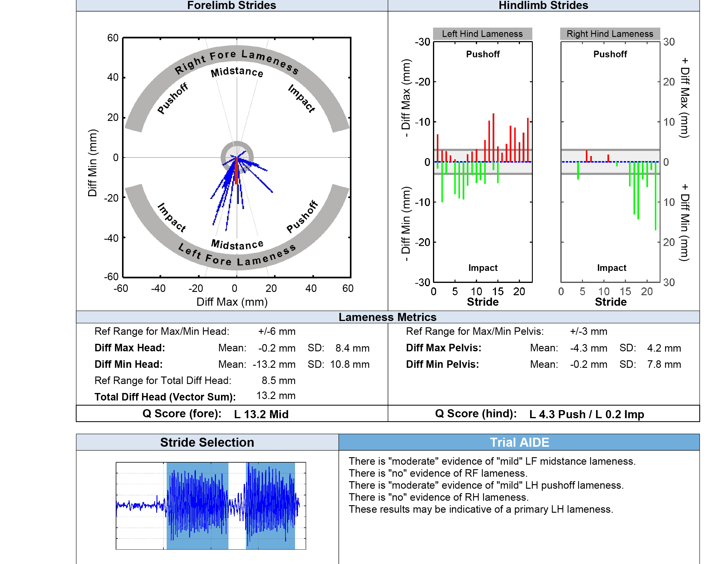This screenshot has height=564, width=728.
Task: Select the tallest red Pushoff bar in LH chart
Action: pos(493,137)
